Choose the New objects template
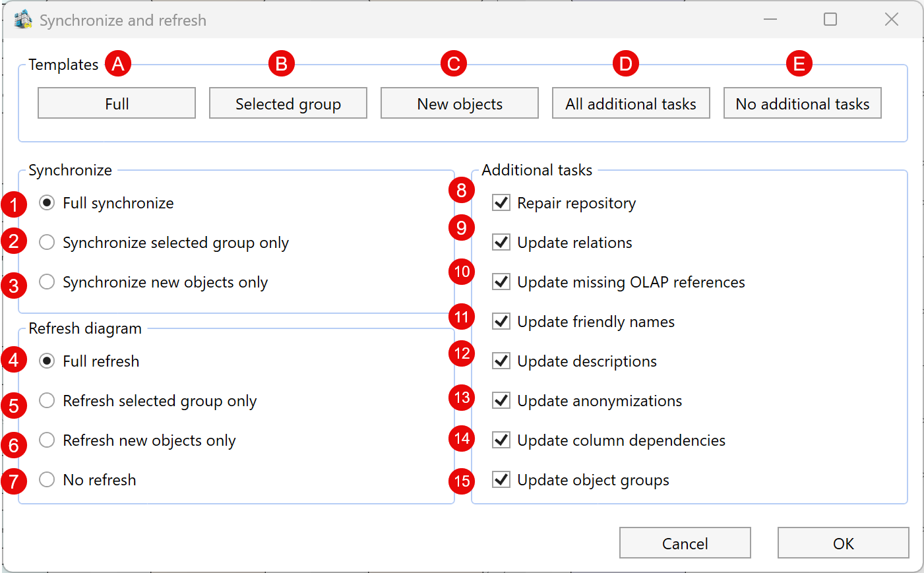Screen dimensions: 924x573 pyautogui.click(x=460, y=104)
